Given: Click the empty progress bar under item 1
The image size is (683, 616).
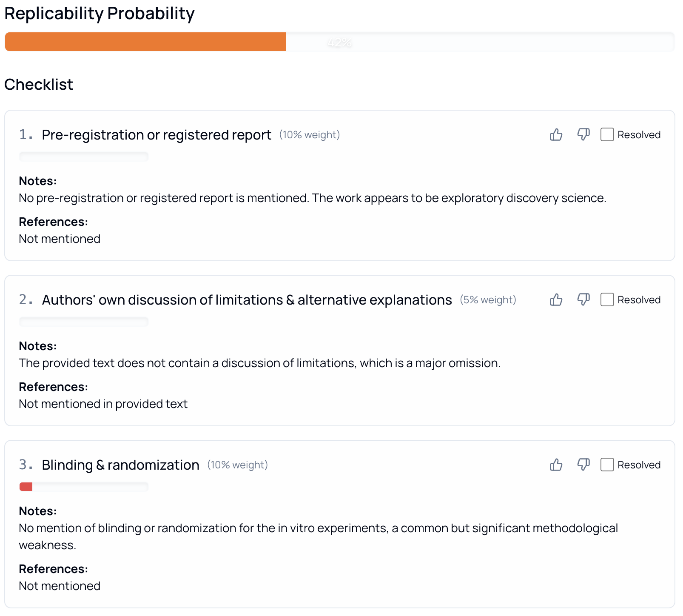Looking at the screenshot, I should tap(83, 157).
